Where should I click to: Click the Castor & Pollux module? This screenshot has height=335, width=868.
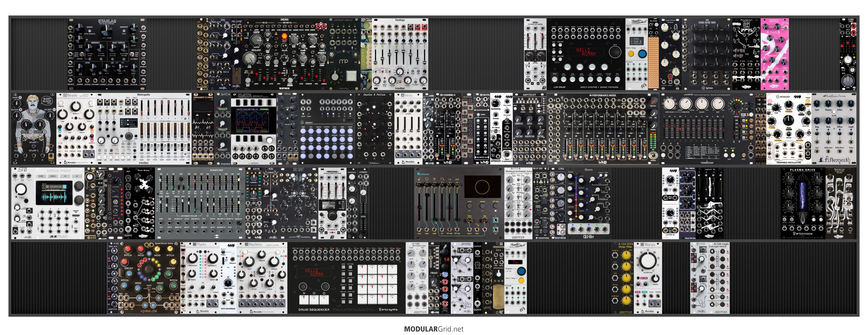(375, 129)
